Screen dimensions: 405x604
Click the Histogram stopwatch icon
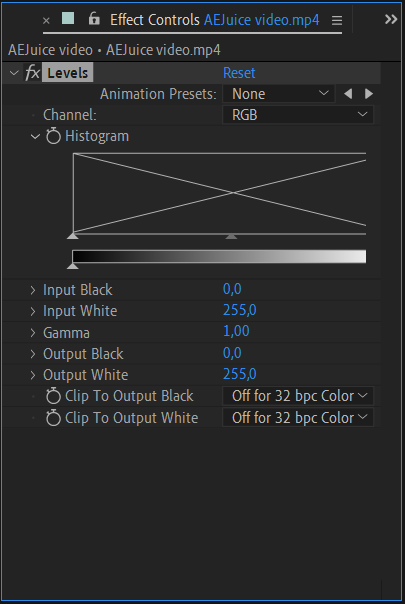coord(53,136)
